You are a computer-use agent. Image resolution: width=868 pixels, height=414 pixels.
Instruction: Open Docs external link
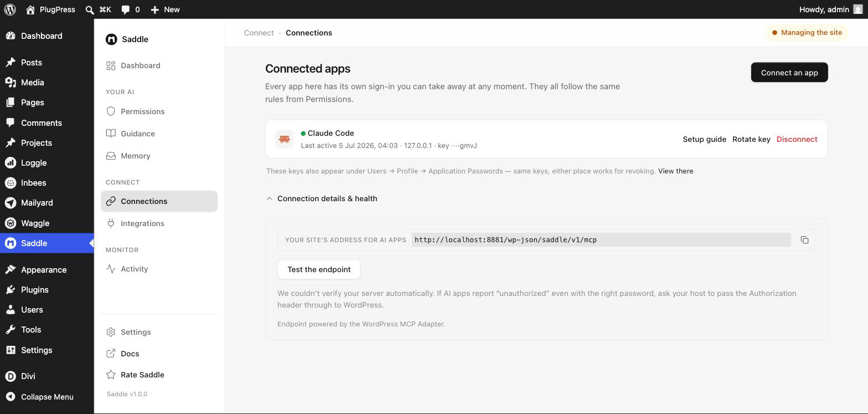tap(159, 354)
